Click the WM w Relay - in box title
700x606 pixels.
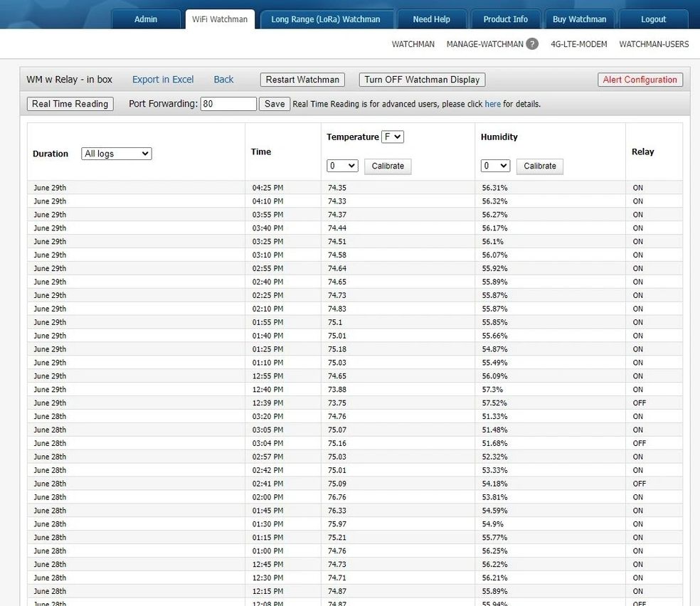(x=69, y=80)
